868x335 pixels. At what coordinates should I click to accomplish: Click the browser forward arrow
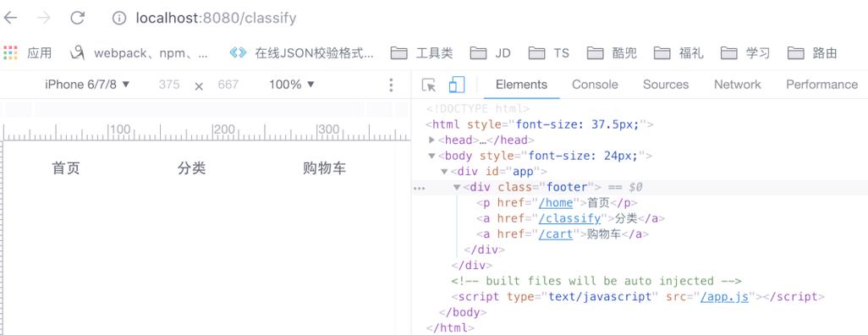point(44,18)
